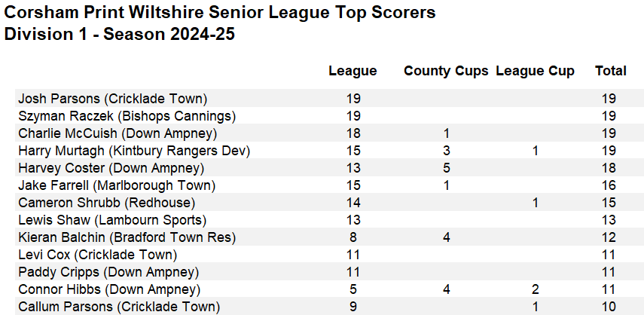Click Harry Murtagh (Kintbury Rangers Dev) name
644x315 pixels.
(134, 151)
